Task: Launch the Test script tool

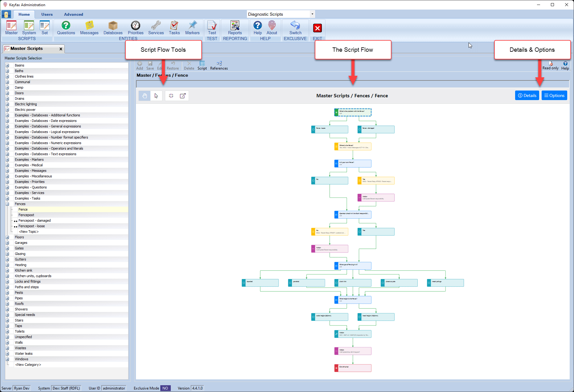Action: [x=212, y=28]
